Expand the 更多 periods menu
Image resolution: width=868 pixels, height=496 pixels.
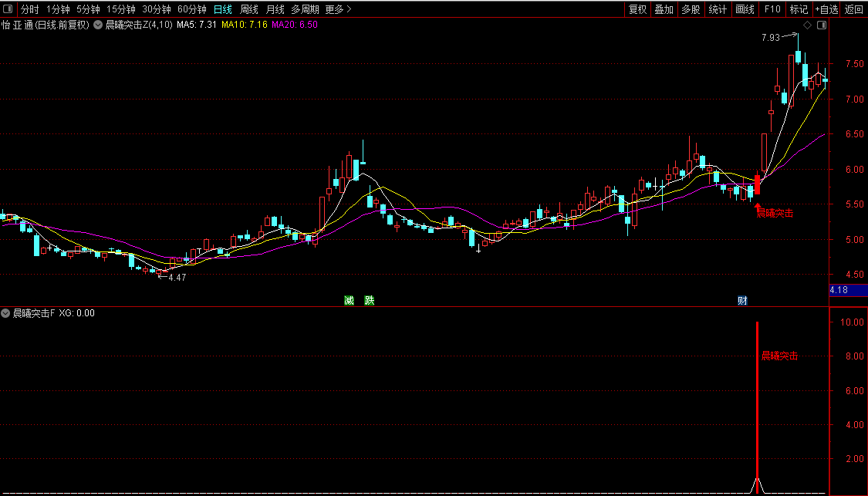[x=338, y=9]
